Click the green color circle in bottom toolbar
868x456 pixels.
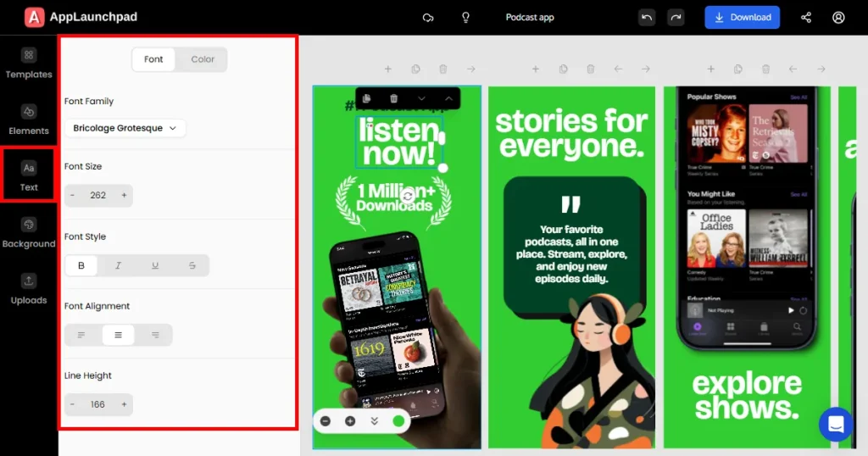(398, 421)
